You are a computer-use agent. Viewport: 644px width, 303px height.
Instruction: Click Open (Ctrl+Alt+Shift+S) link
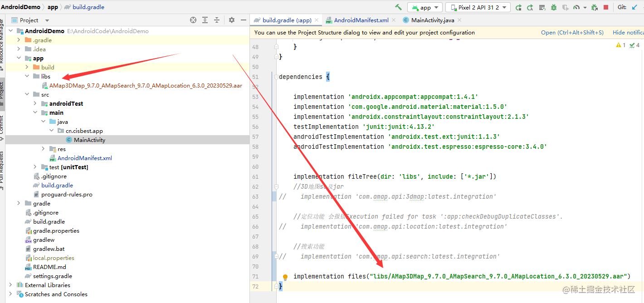click(x=572, y=32)
